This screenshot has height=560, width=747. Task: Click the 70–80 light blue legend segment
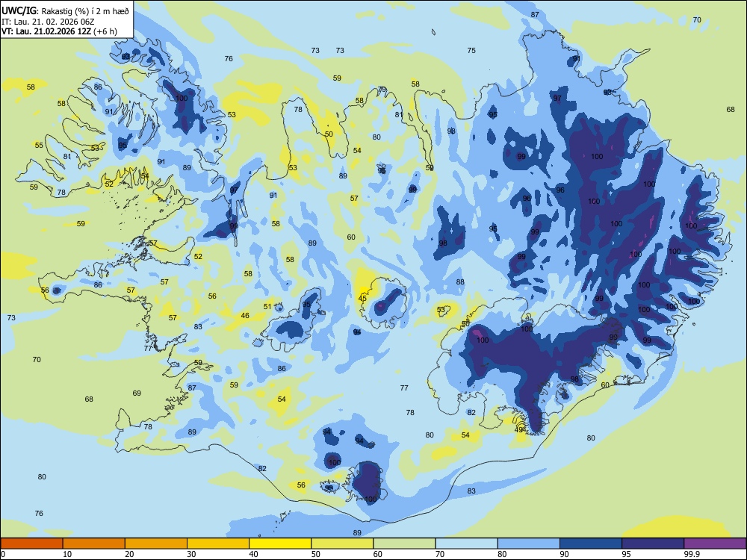[466, 544]
